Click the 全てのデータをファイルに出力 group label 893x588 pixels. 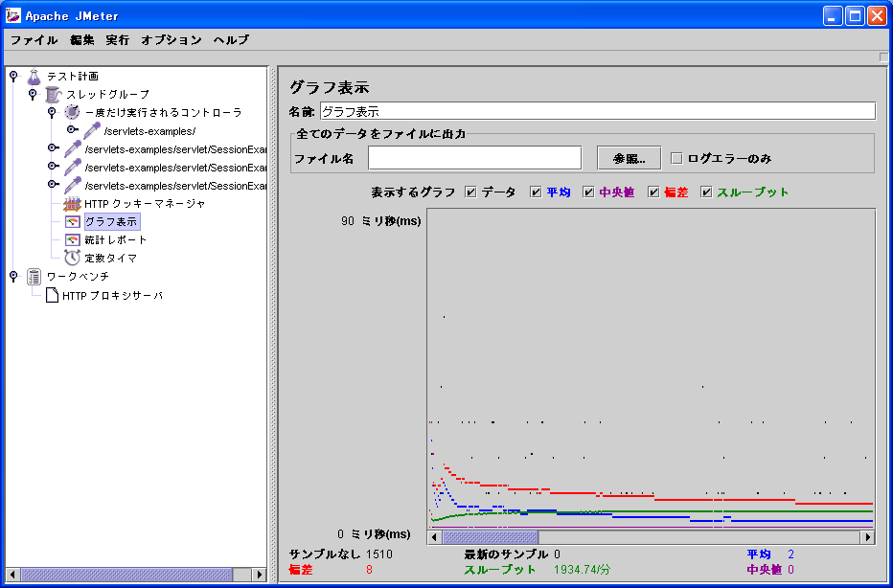point(381,134)
